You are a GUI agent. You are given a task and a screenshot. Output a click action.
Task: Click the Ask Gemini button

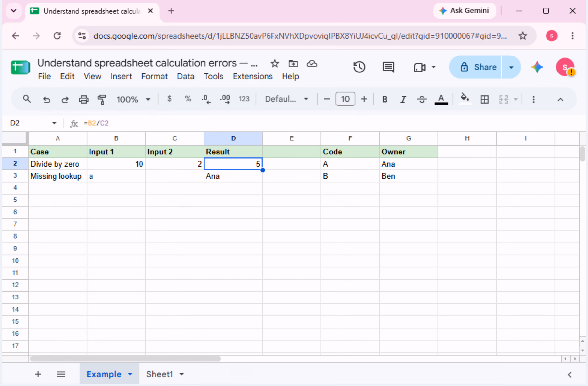465,11
